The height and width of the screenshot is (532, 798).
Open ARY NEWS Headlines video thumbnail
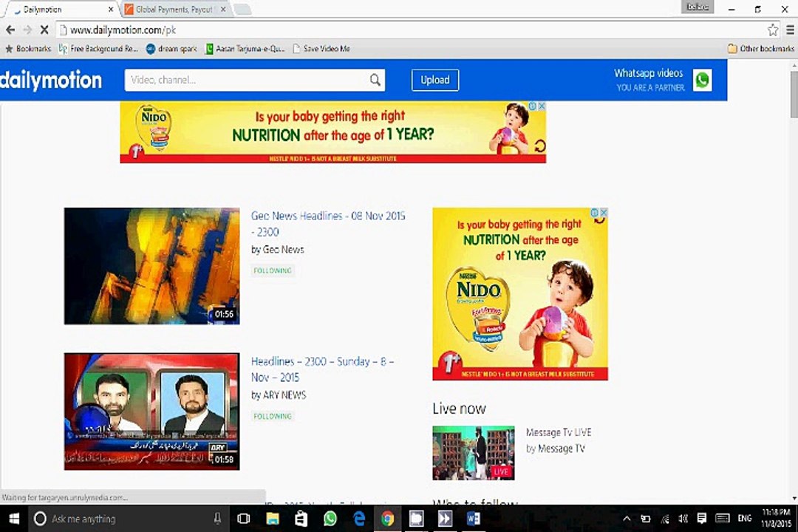tap(151, 412)
